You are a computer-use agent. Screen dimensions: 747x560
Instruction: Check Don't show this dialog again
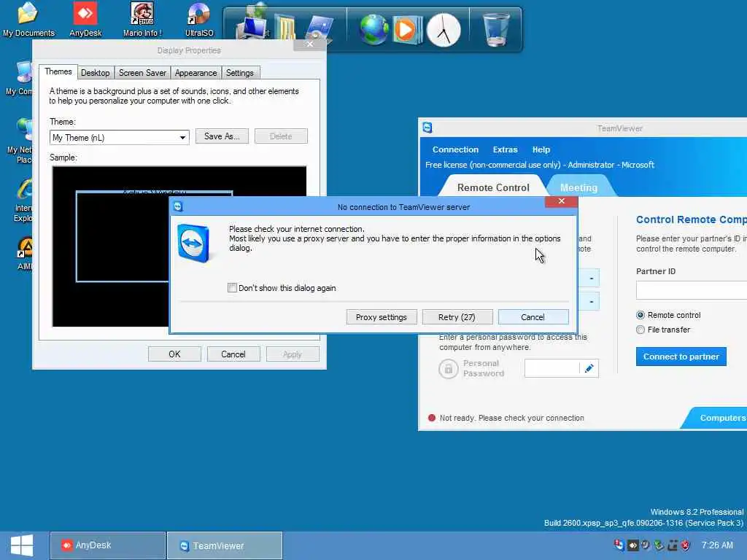click(232, 287)
